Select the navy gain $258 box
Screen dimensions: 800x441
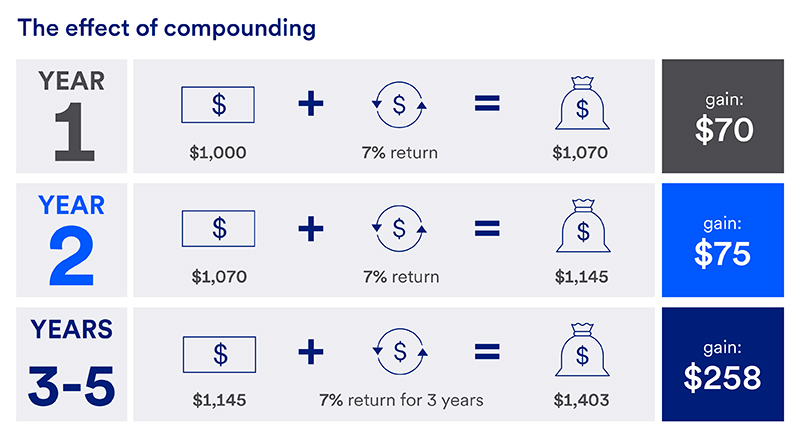coord(723,364)
